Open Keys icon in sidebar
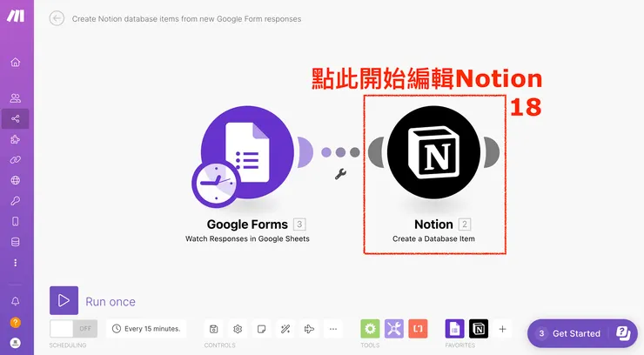Screen dimensions: 644x355 click(x=15, y=201)
